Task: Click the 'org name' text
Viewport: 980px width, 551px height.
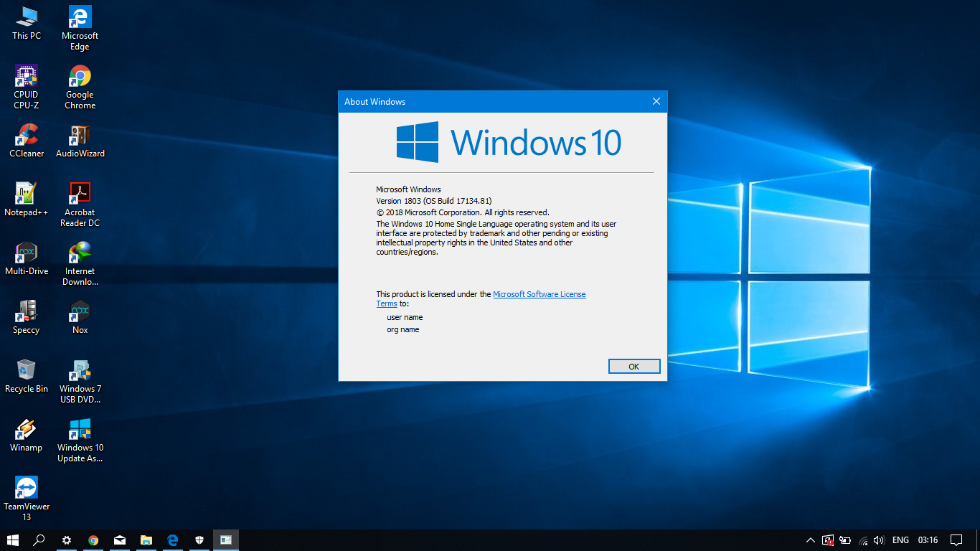Action: pos(403,330)
